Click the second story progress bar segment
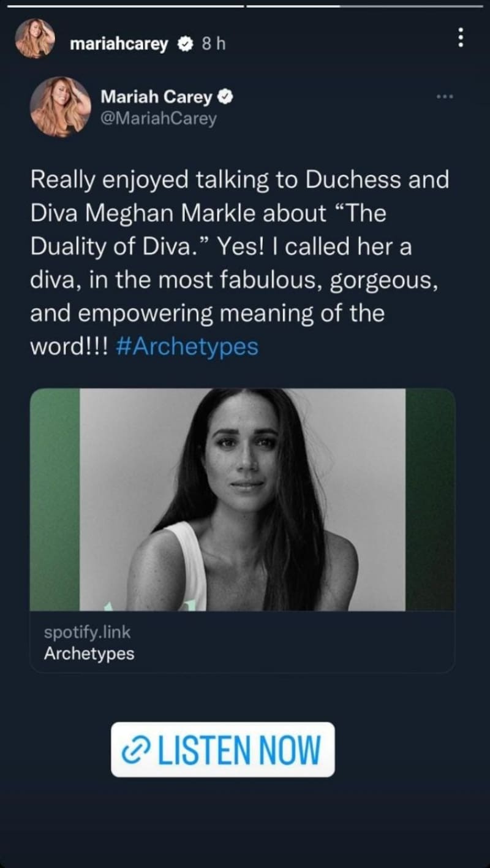Screen dimensions: 490x868 [367, 6]
